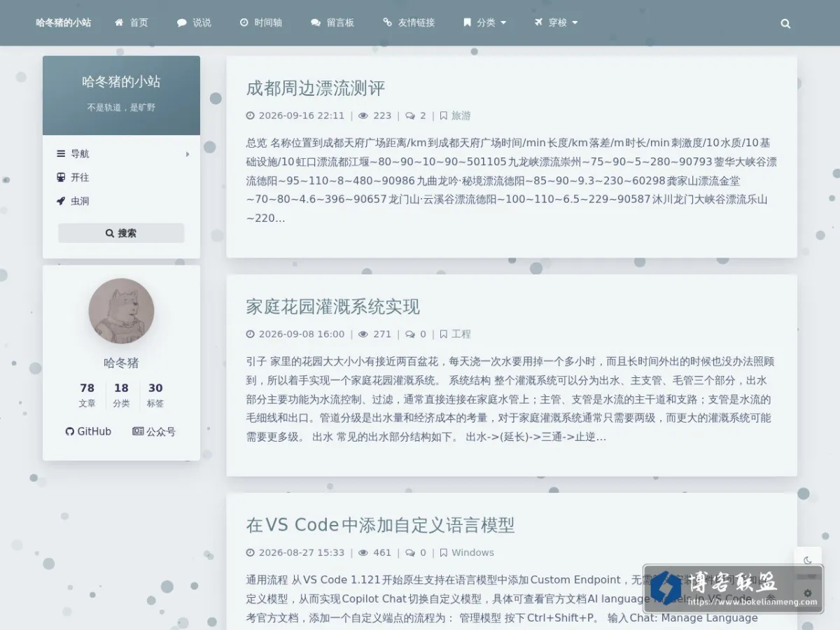The image size is (840, 630).
Task: Open the 留言板 message board
Action: [332, 22]
